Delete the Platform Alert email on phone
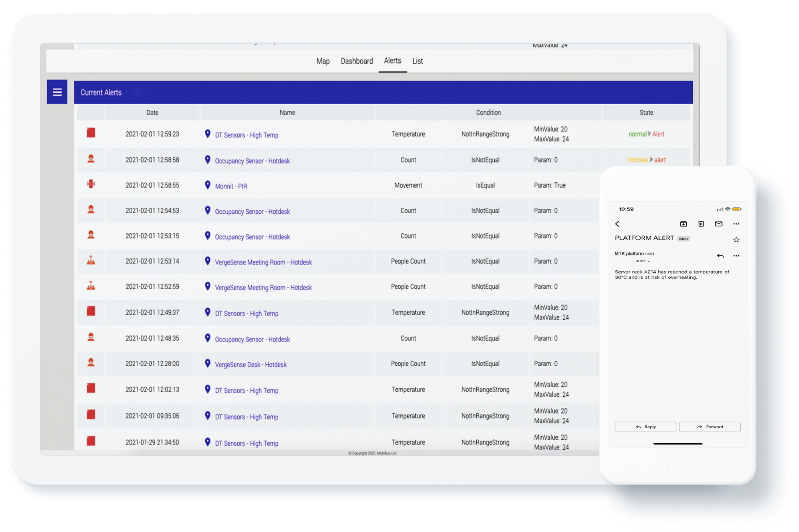This screenshot has width=799, height=532. 701,224
